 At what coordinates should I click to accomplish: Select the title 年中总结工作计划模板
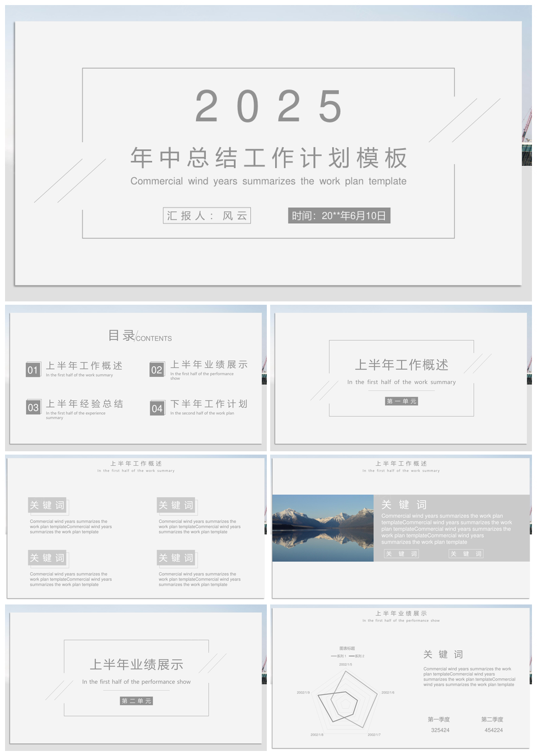[x=268, y=158]
